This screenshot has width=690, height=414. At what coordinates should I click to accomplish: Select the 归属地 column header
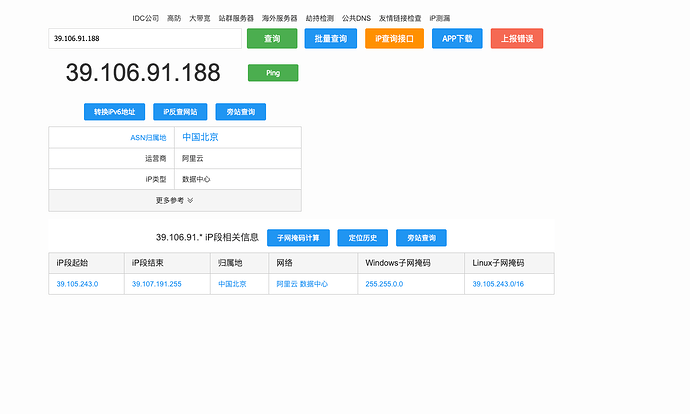(230, 263)
